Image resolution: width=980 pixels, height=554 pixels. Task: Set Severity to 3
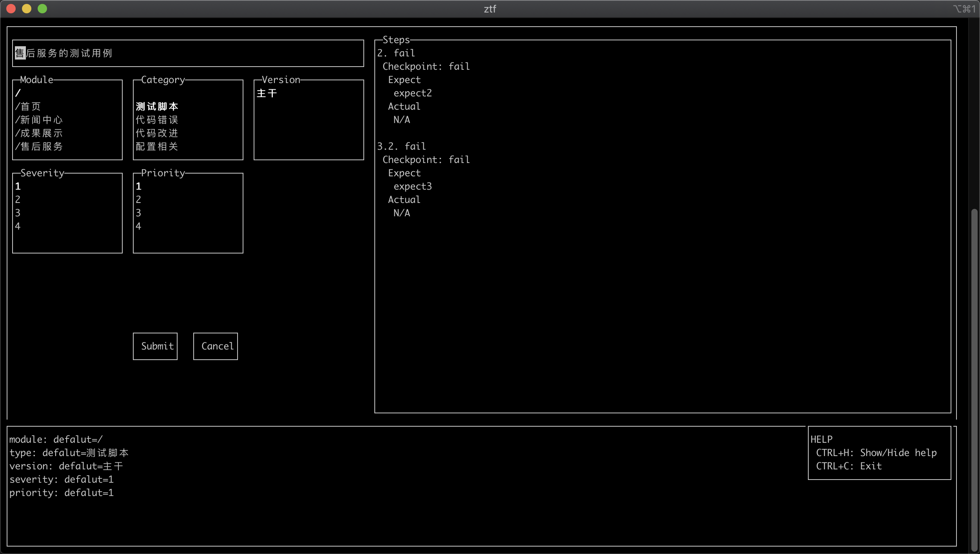(x=18, y=213)
